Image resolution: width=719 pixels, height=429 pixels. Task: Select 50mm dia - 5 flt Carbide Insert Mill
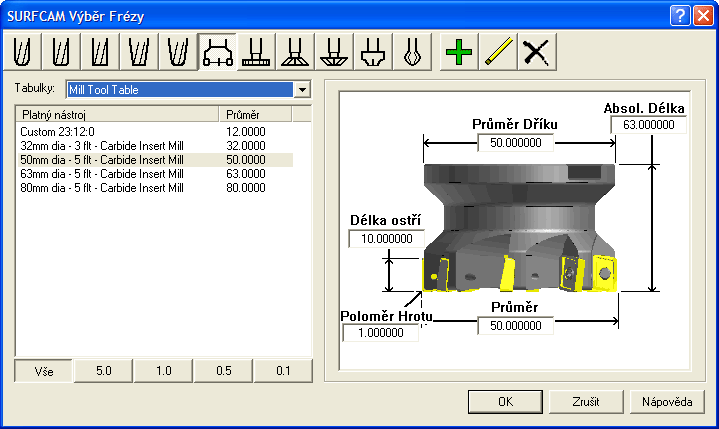[x=155, y=160]
